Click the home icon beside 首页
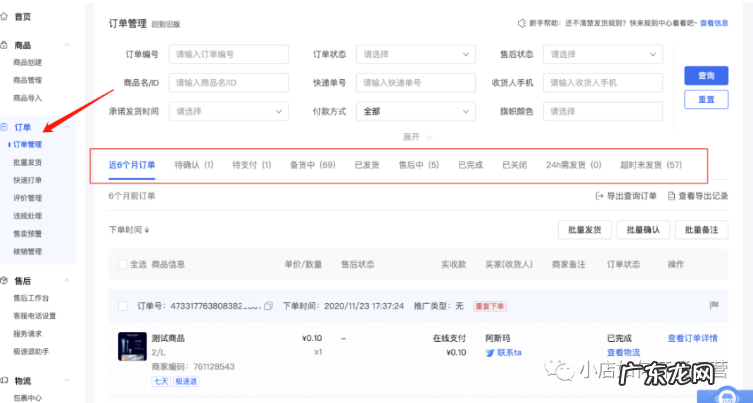This screenshot has height=403, width=753. (x=4, y=17)
